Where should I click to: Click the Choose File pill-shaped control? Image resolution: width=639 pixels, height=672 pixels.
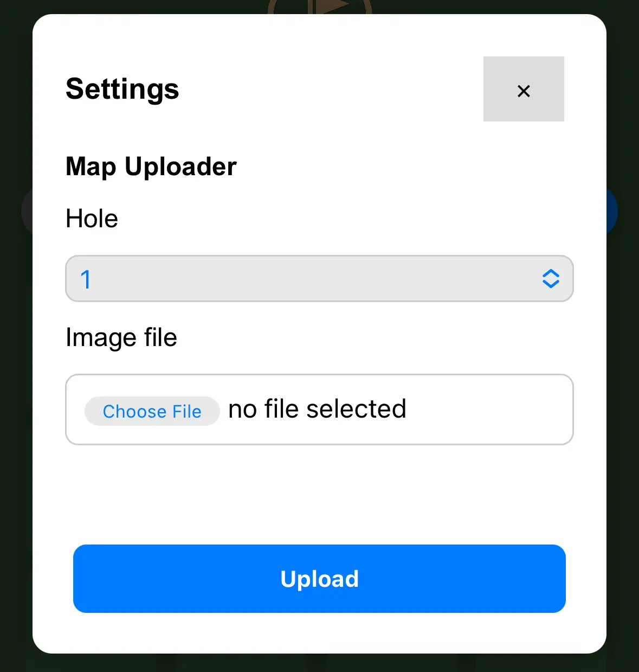(152, 411)
